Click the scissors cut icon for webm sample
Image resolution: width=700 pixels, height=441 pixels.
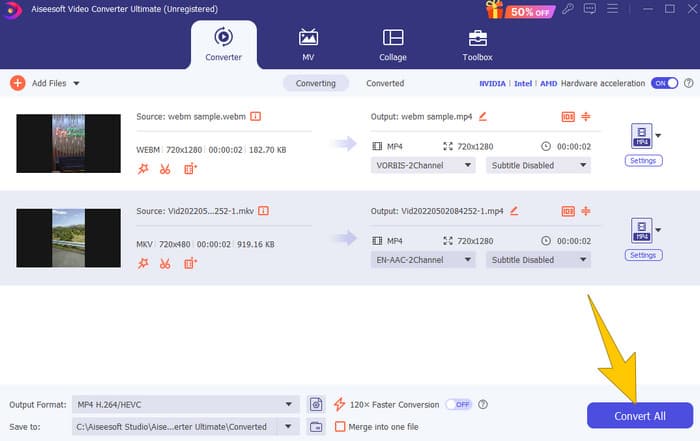pyautogui.click(x=165, y=169)
